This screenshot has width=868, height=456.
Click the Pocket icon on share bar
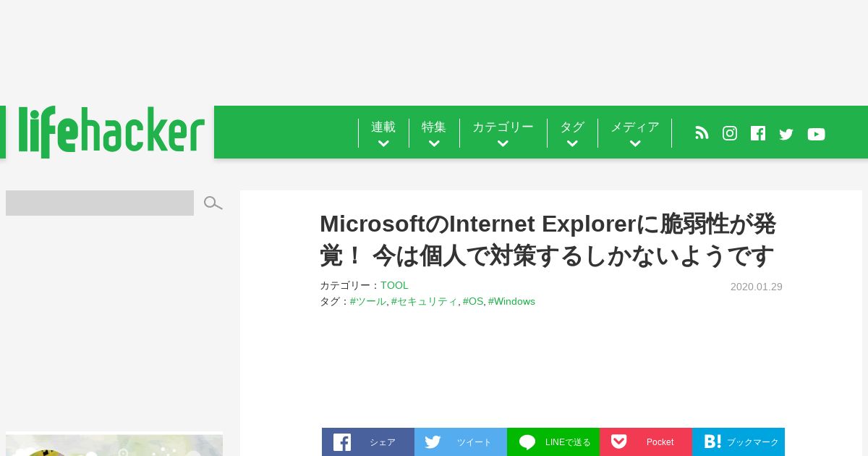click(618, 442)
